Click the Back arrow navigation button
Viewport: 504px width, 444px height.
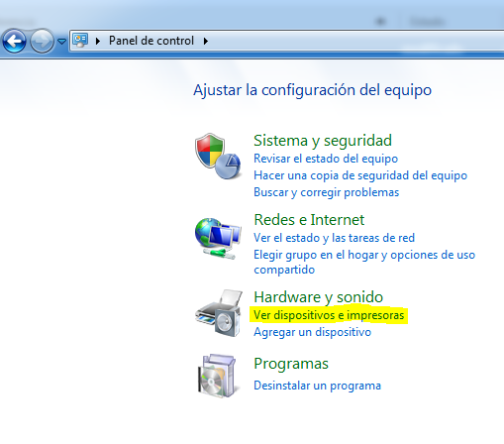coord(14,42)
